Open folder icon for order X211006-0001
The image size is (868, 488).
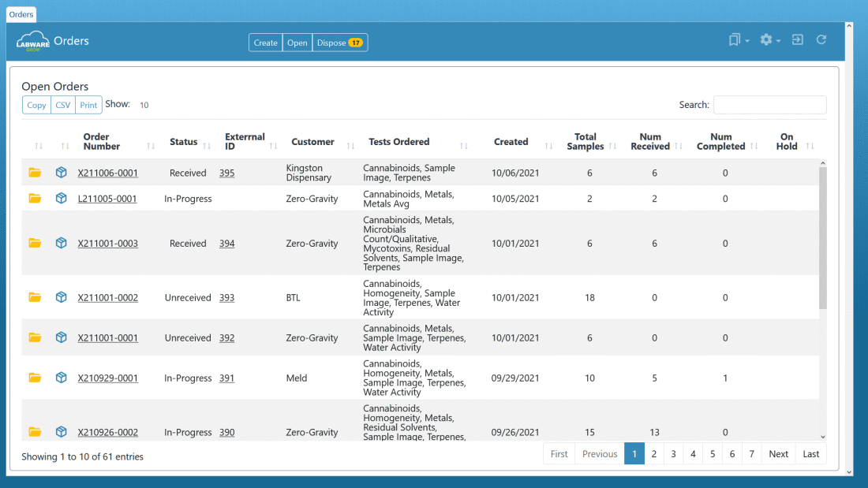35,173
